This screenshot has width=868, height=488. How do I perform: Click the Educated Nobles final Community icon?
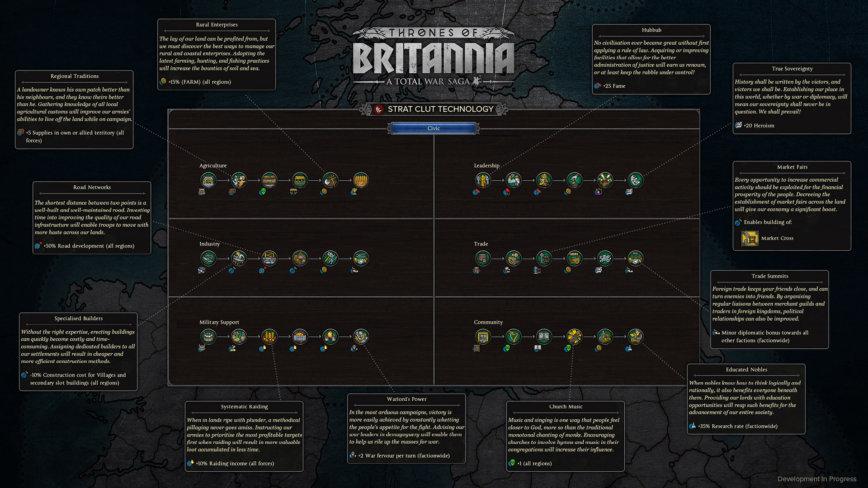[635, 337]
